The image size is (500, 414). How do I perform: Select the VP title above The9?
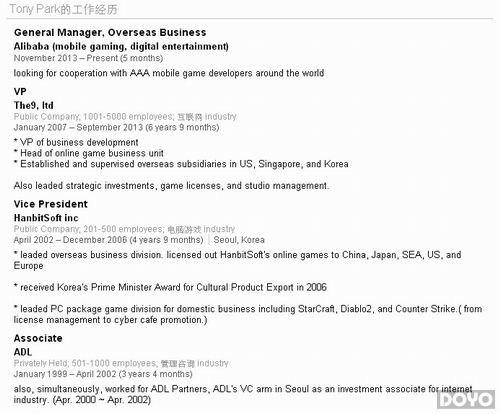pos(20,92)
